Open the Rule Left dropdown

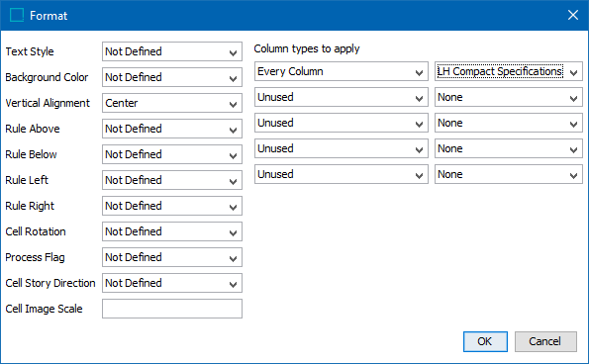tap(172, 180)
